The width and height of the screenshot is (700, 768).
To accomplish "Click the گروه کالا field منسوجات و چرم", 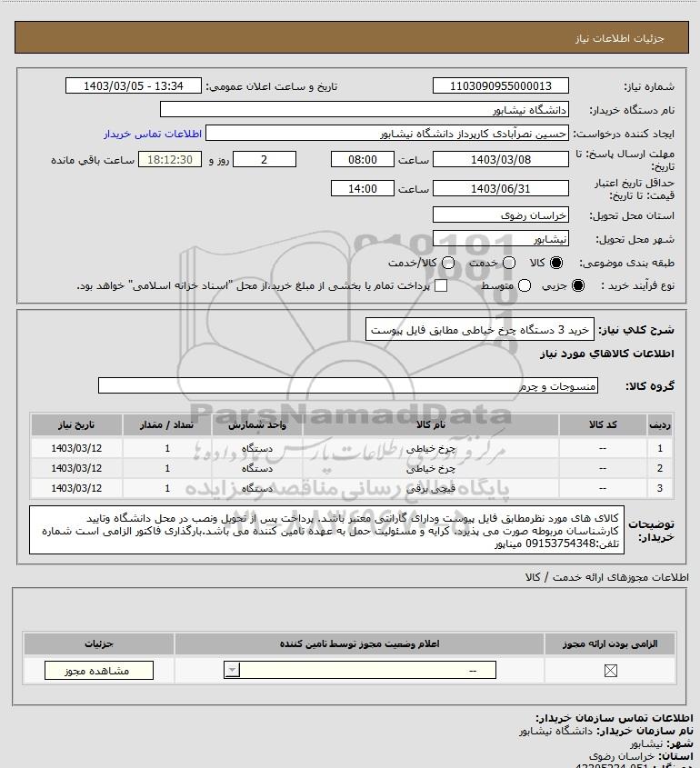I will coord(348,386).
